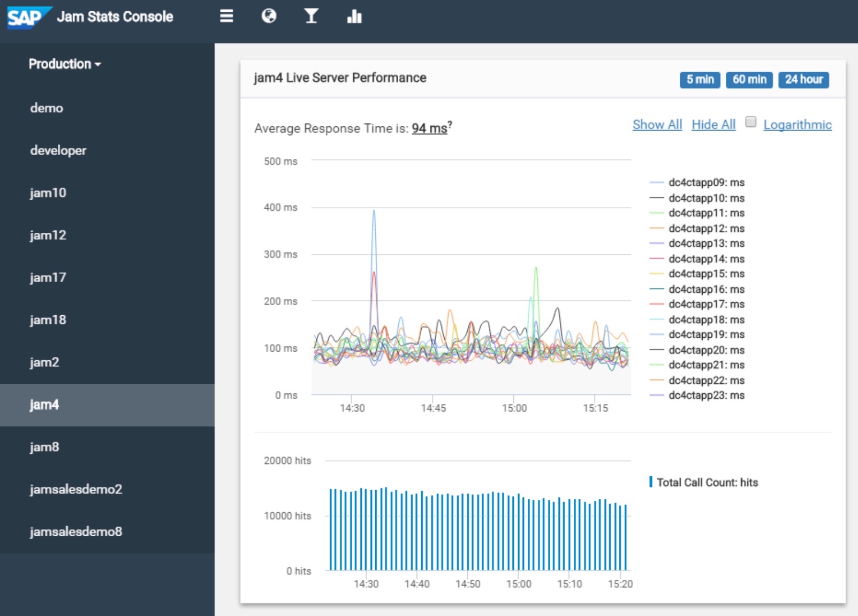
Task: Click the 94 ms average response value
Action: click(x=429, y=128)
